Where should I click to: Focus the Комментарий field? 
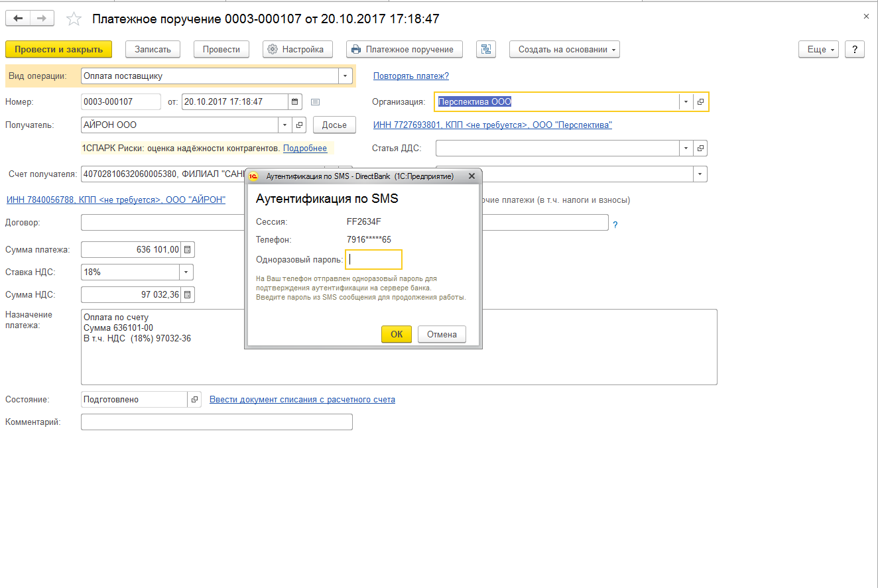[217, 422]
